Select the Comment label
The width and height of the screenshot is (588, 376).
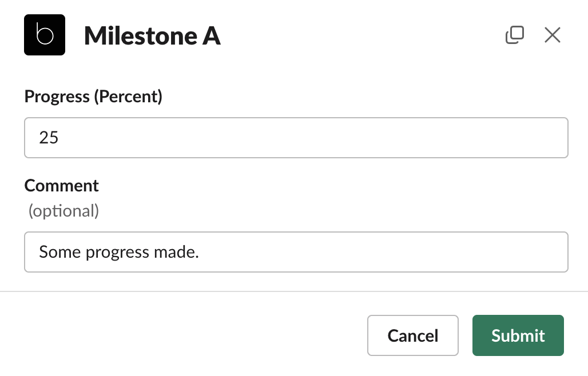click(x=62, y=186)
